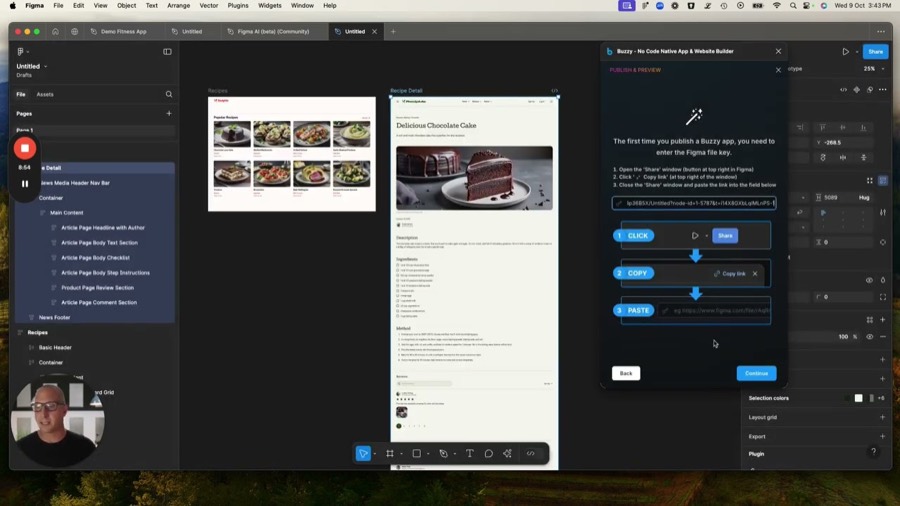Viewport: 900px width, 506px height.
Task: Select Article Page Body Checklist layer
Action: coord(95,258)
